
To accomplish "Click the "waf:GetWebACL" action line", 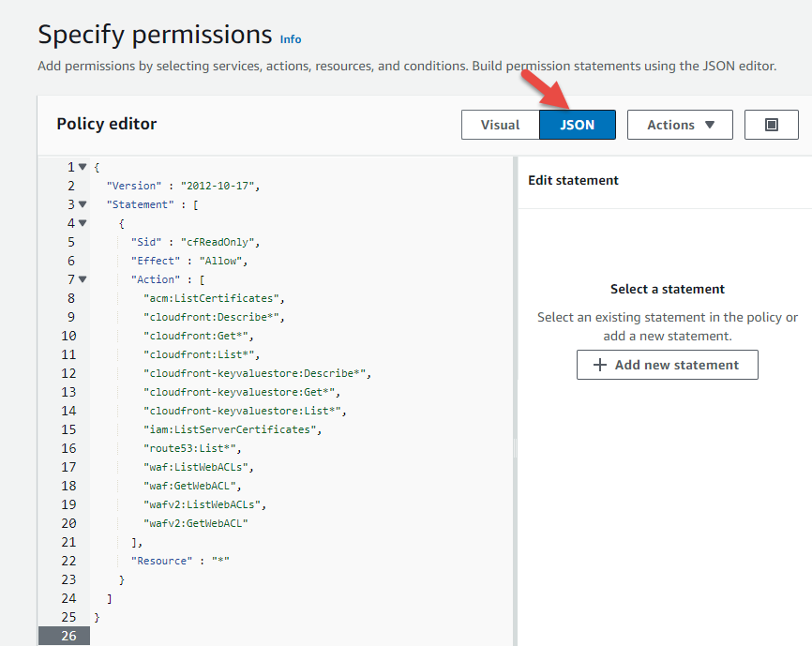I will click(x=190, y=486).
